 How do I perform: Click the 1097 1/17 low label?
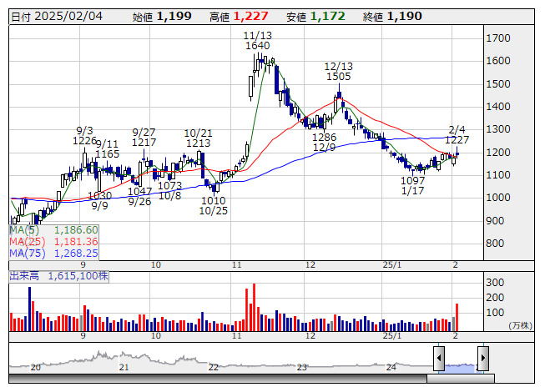pos(412,185)
